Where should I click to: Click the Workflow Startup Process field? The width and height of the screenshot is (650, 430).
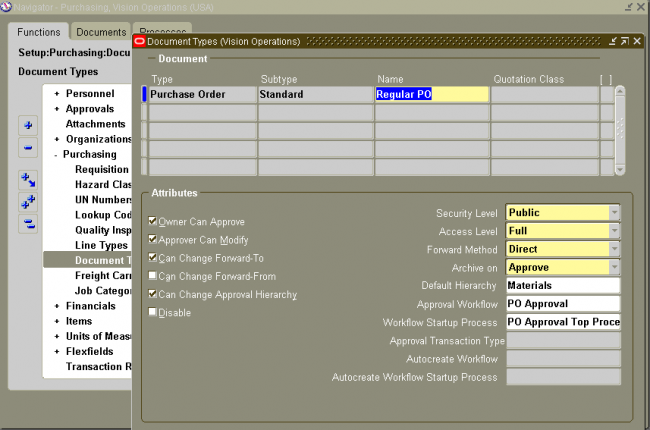(x=563, y=322)
